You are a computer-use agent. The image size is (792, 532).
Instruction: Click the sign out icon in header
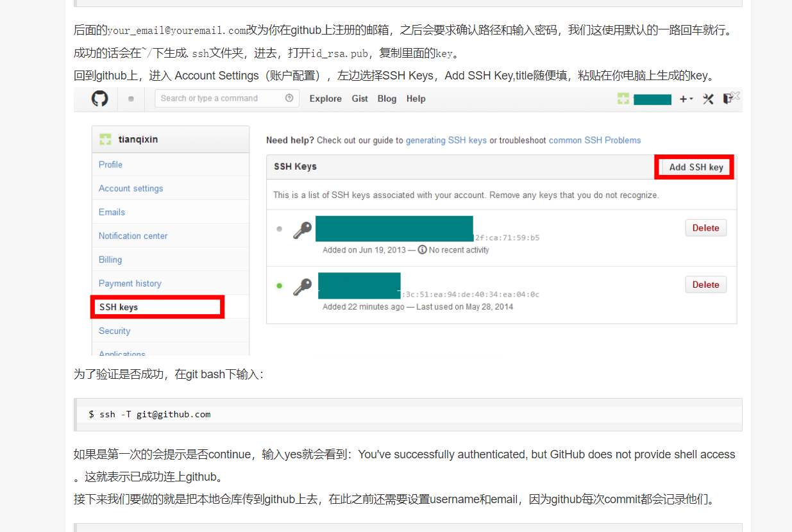[x=728, y=99]
